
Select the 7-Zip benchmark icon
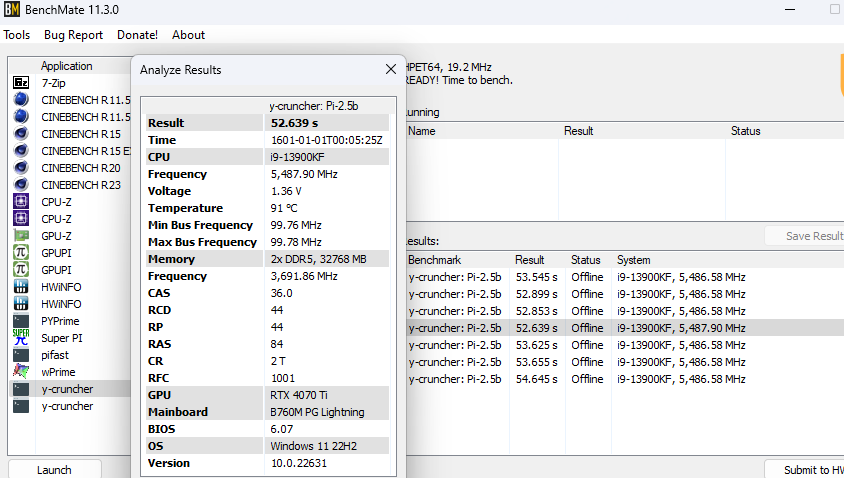[21, 82]
